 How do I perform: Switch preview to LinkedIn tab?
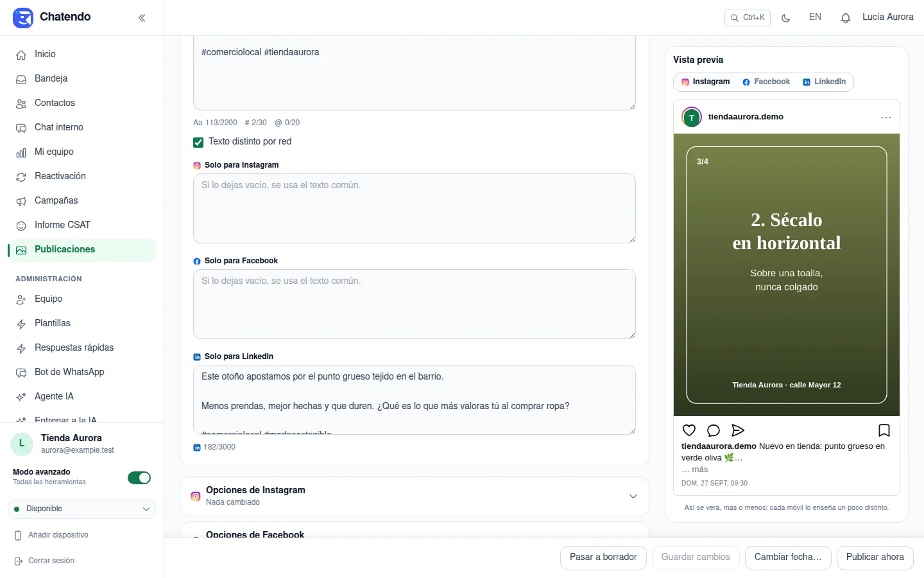tap(825, 82)
